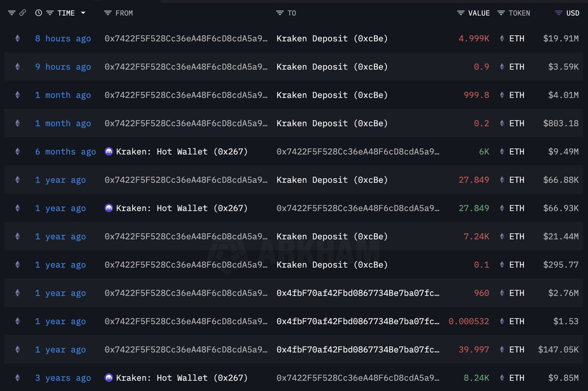588x391 pixels.
Task: Open the TOKEN column filter icon
Action: pyautogui.click(x=501, y=13)
